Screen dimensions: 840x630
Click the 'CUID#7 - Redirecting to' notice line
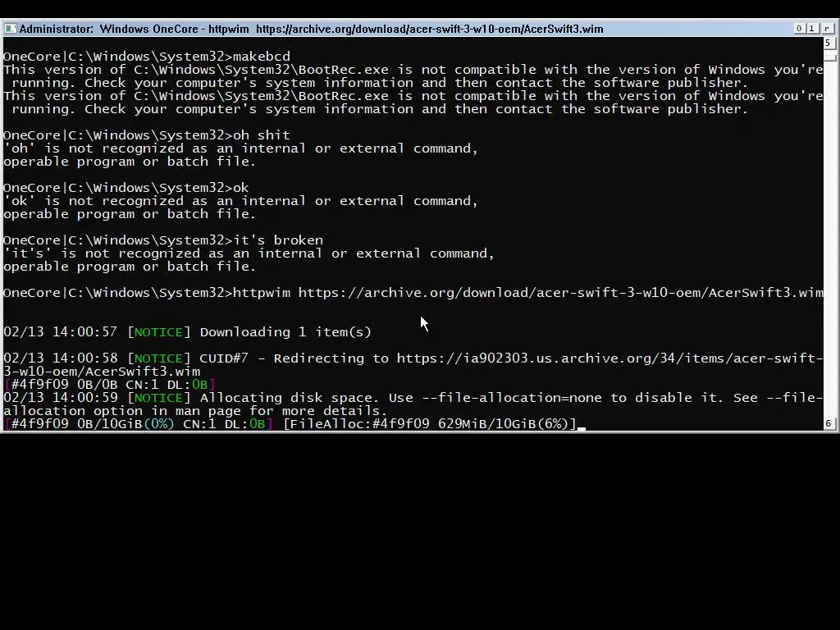pyautogui.click(x=413, y=358)
